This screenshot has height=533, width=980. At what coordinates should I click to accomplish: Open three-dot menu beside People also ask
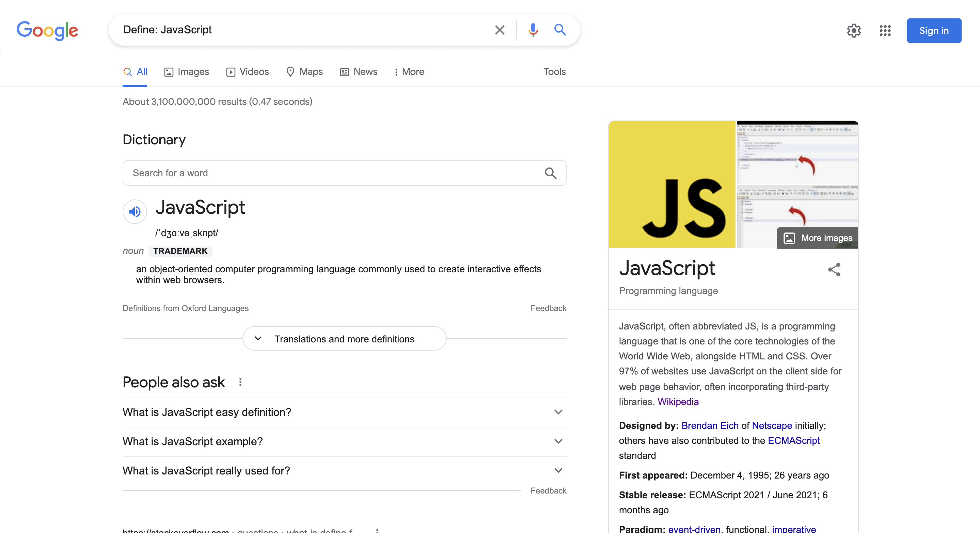coord(240,382)
